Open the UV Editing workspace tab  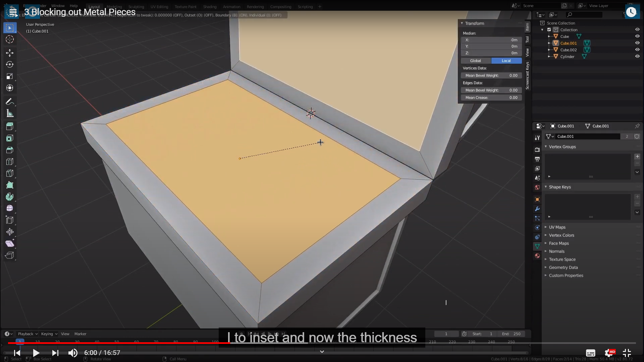159,6
